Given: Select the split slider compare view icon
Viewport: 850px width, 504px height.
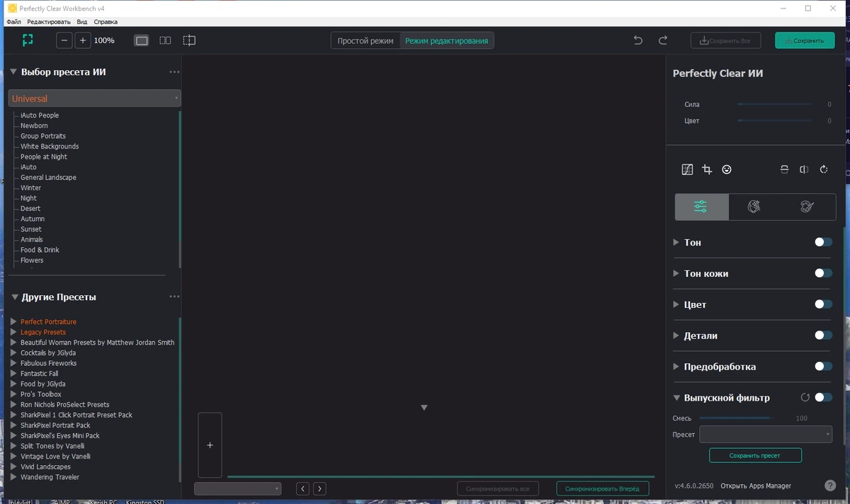Looking at the screenshot, I should [189, 40].
